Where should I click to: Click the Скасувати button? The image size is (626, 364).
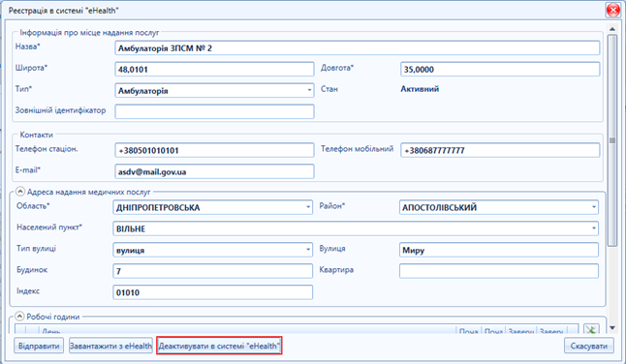[x=589, y=346]
